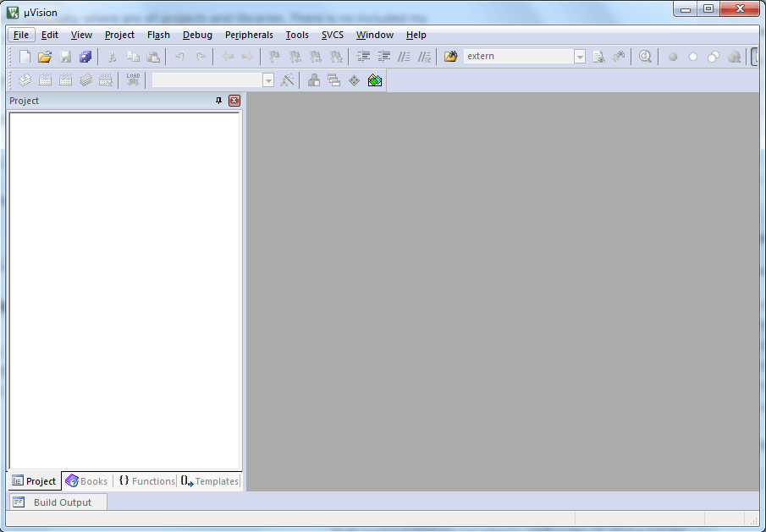This screenshot has width=766, height=532.
Task: Open the File menu
Action: (x=21, y=35)
